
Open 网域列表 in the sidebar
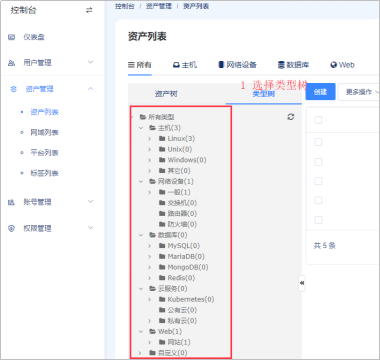(x=45, y=133)
